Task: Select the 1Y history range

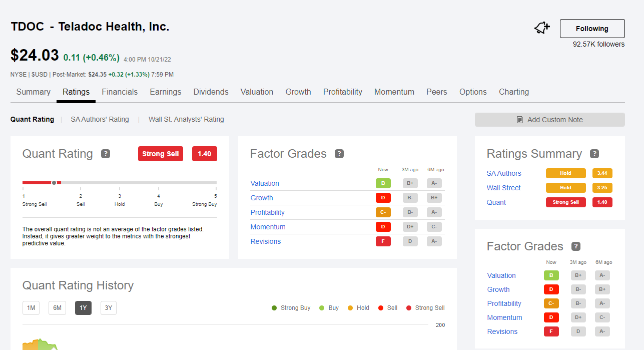Action: (83, 308)
